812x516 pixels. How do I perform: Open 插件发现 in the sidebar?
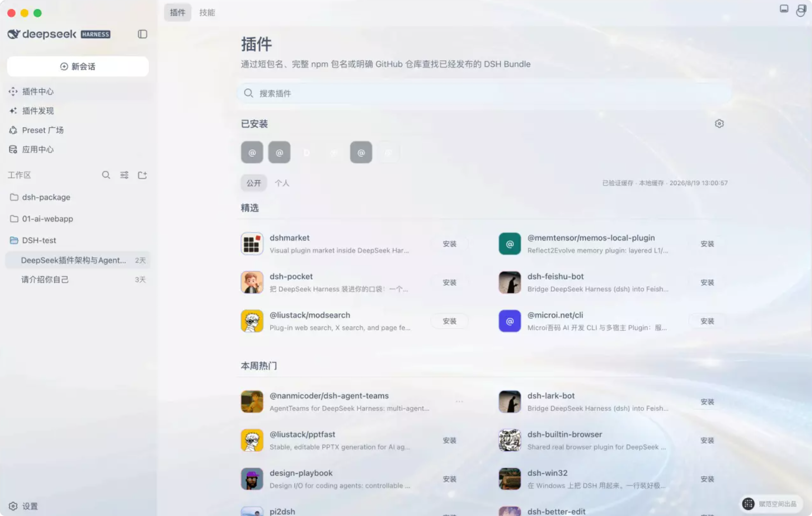point(78,111)
